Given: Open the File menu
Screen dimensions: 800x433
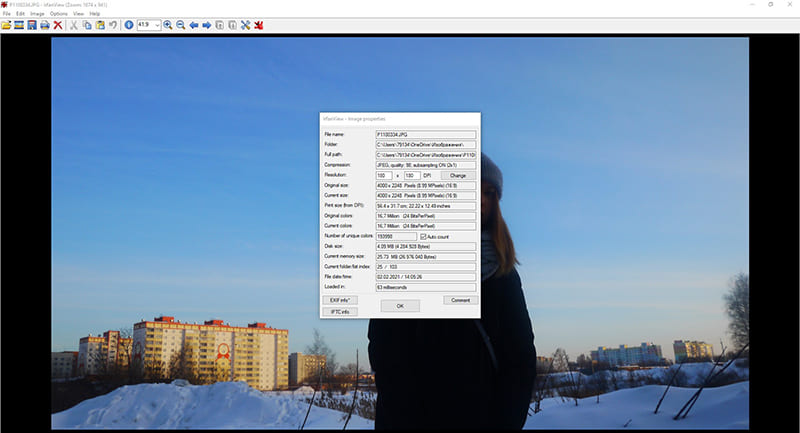Looking at the screenshot, I should [x=7, y=14].
